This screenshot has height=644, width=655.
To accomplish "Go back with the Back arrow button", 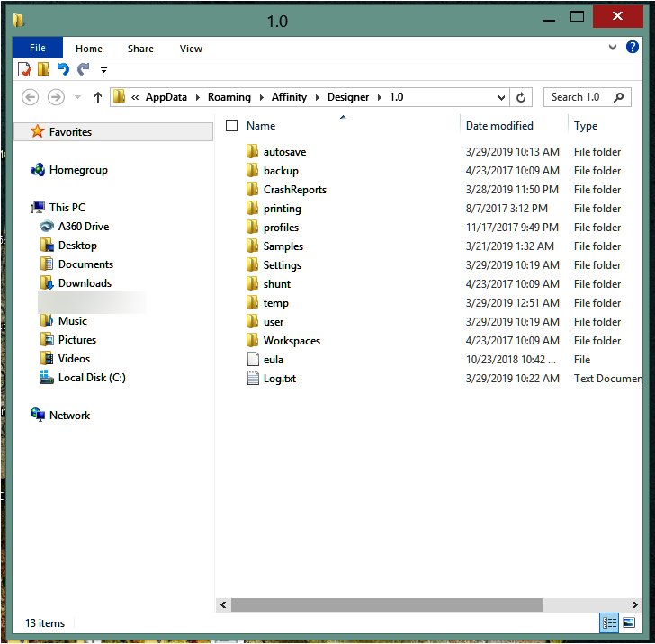I will pos(30,97).
